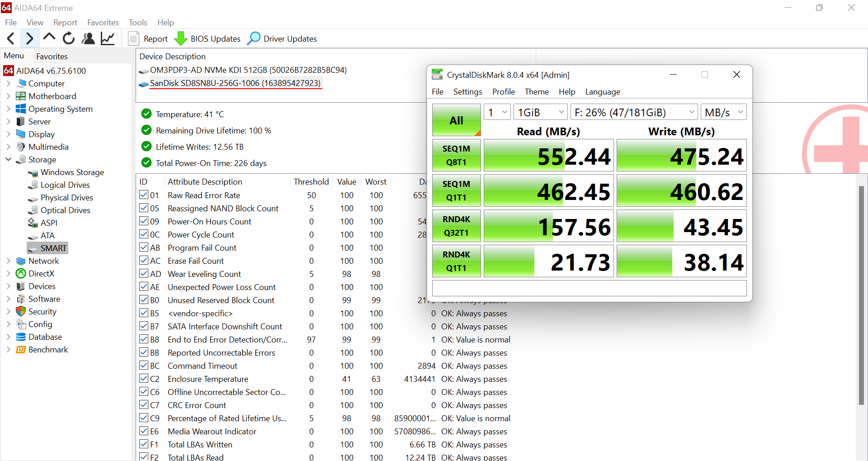The image size is (868, 461).
Task: Click the Back navigation arrow in toolbar
Action: [11, 39]
